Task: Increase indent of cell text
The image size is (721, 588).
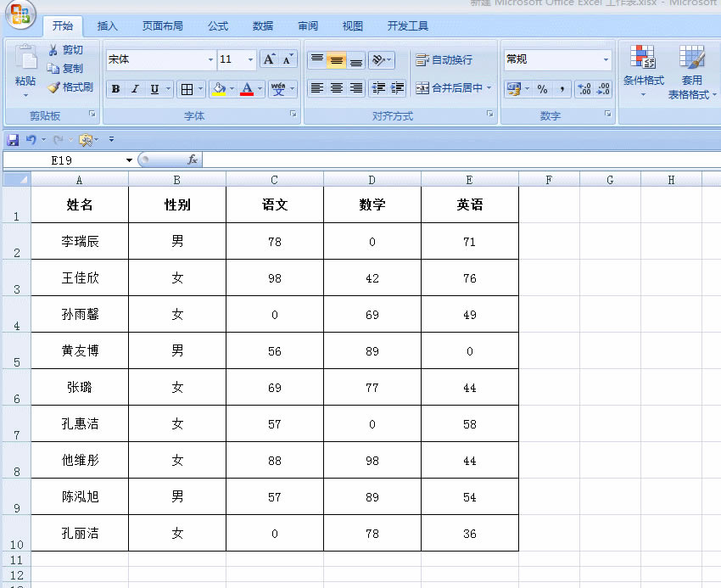Action: click(x=397, y=88)
